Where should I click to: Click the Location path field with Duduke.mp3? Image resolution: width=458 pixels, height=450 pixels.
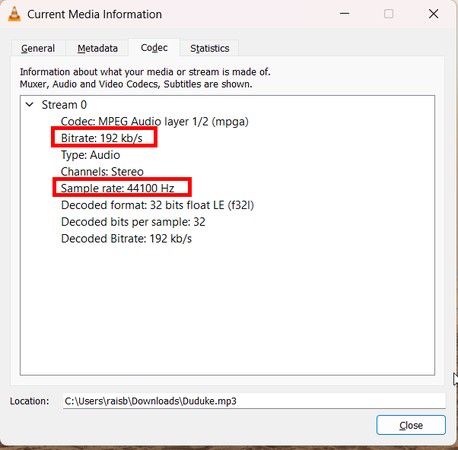point(254,401)
